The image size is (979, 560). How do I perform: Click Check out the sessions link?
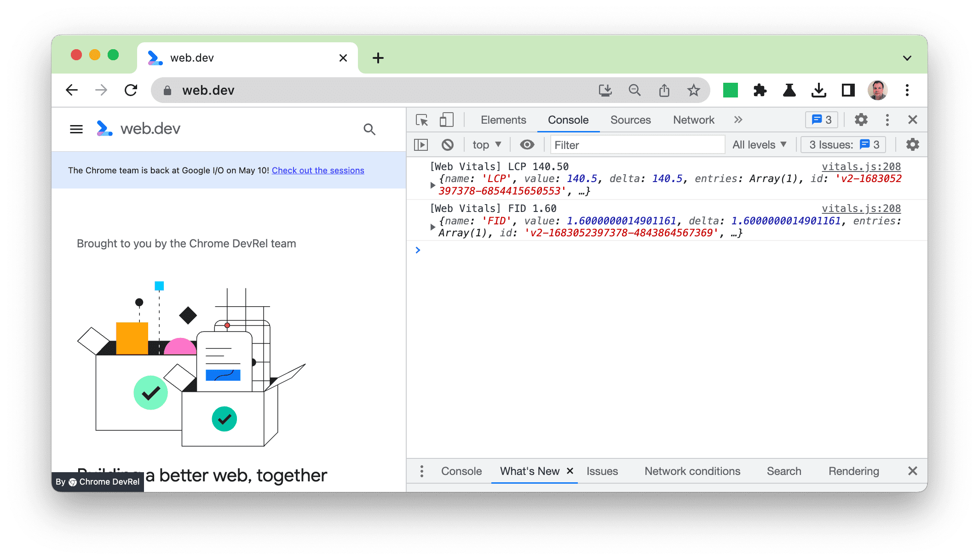[317, 170]
